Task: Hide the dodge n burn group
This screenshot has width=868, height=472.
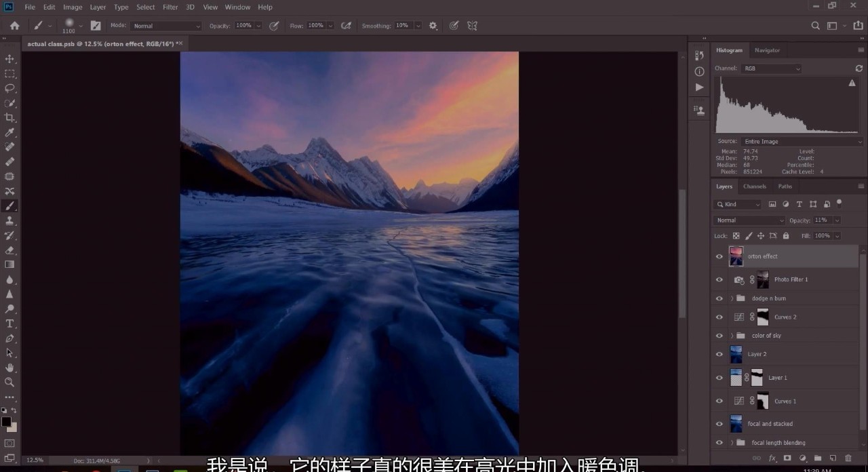Action: pyautogui.click(x=719, y=298)
